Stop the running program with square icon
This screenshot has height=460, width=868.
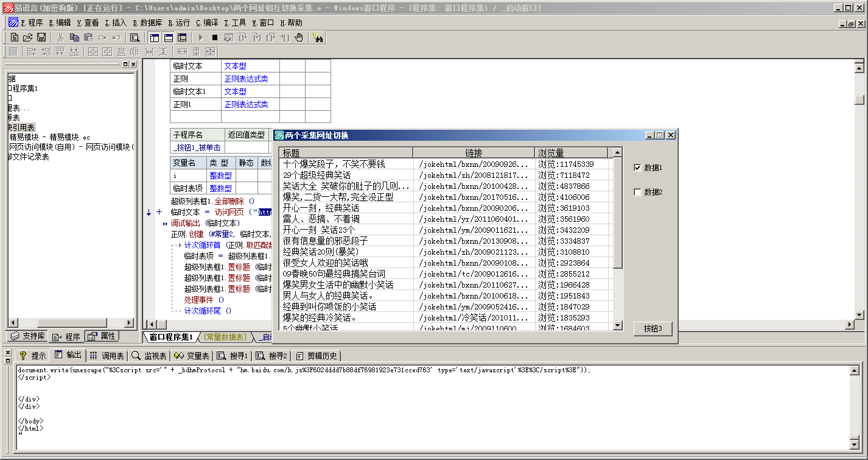click(215, 37)
